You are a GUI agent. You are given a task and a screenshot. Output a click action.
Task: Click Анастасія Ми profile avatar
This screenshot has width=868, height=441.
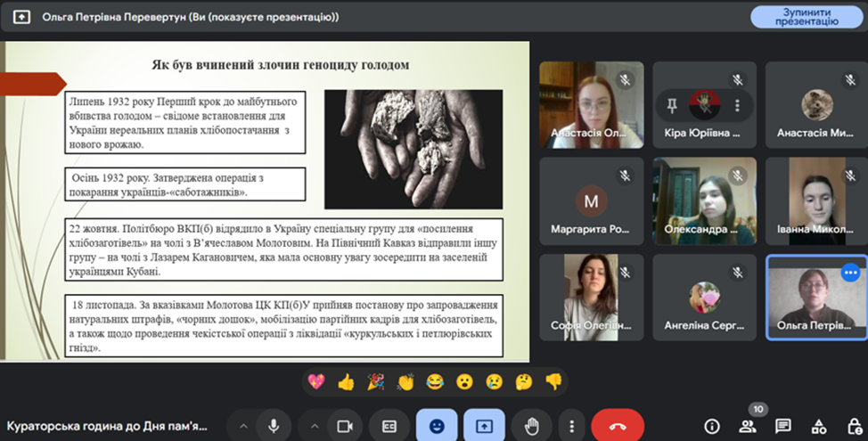point(817,104)
